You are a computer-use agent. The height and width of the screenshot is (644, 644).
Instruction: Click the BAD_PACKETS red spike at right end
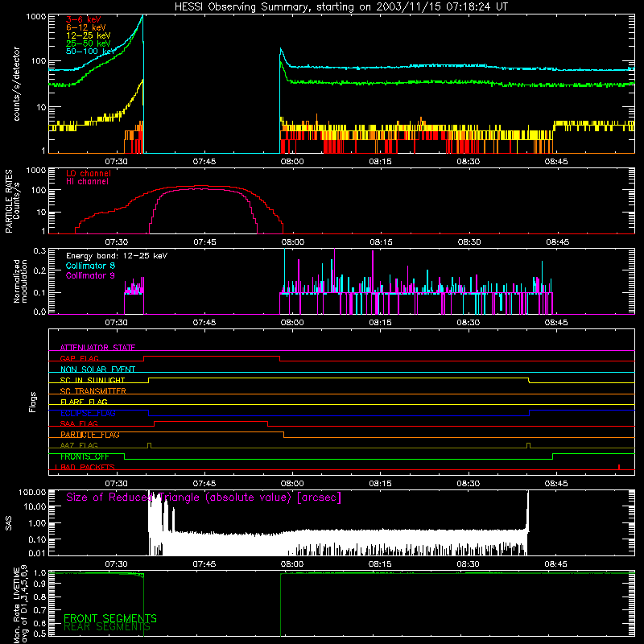click(619, 467)
